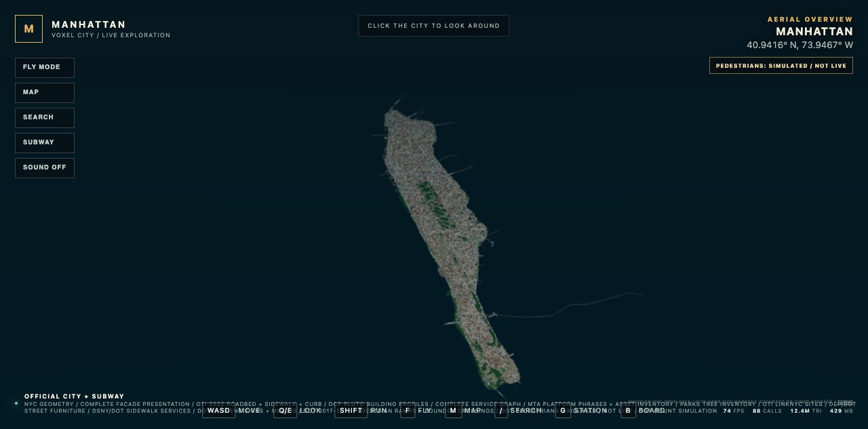The image size is (868, 429).
Task: Click the FPS counter readout
Action: click(734, 411)
